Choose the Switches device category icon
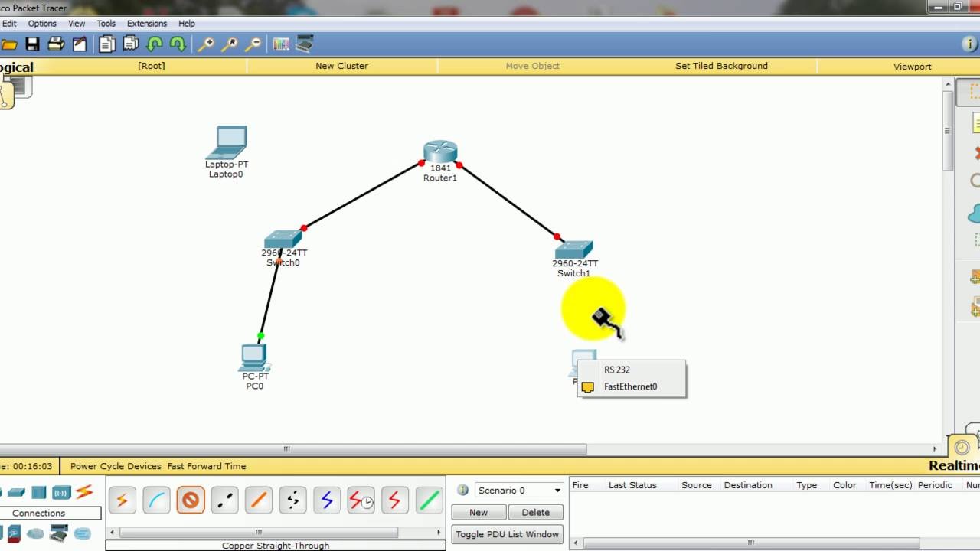Screen dimensions: 980x551 click(x=16, y=492)
